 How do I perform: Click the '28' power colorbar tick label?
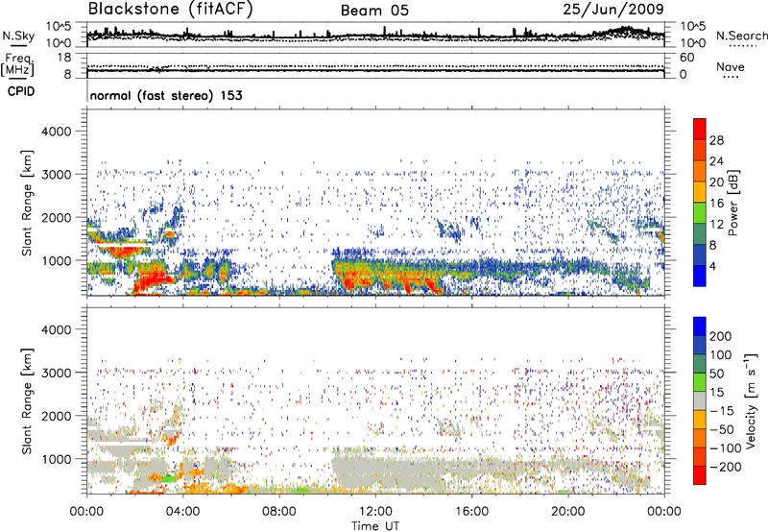coord(716,140)
